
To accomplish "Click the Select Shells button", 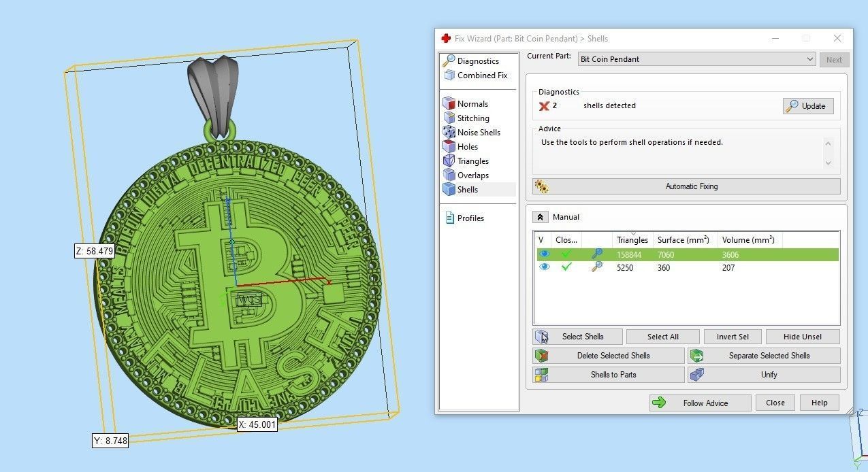I will click(577, 337).
